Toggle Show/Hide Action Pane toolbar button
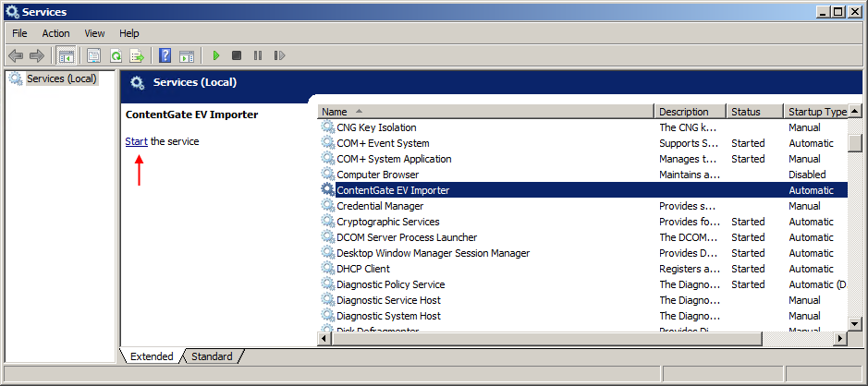This screenshot has width=868, height=386. click(x=186, y=56)
